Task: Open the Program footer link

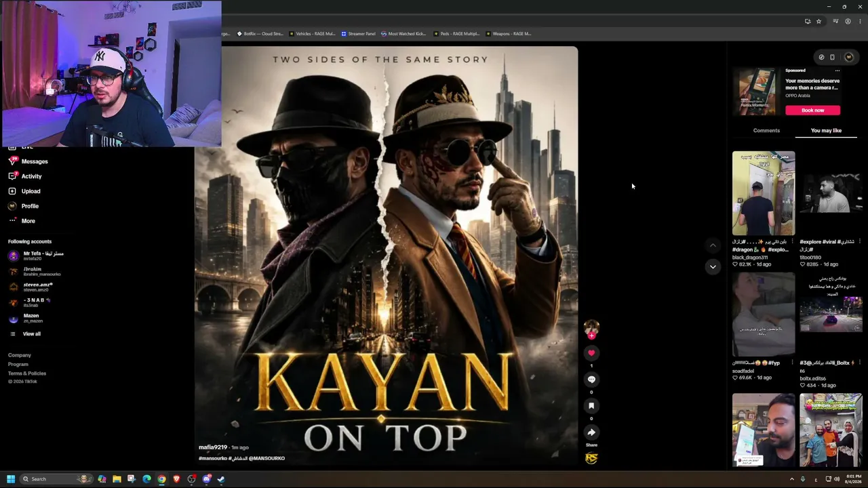Action: click(18, 365)
